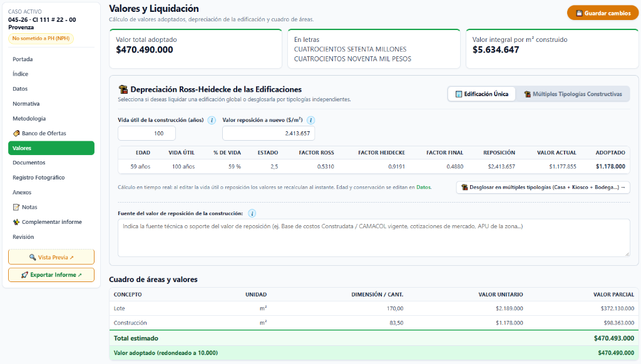Viewport: 641px width, 364px height.
Task: Click Lote unit value $2.189.000
Action: click(x=510, y=308)
